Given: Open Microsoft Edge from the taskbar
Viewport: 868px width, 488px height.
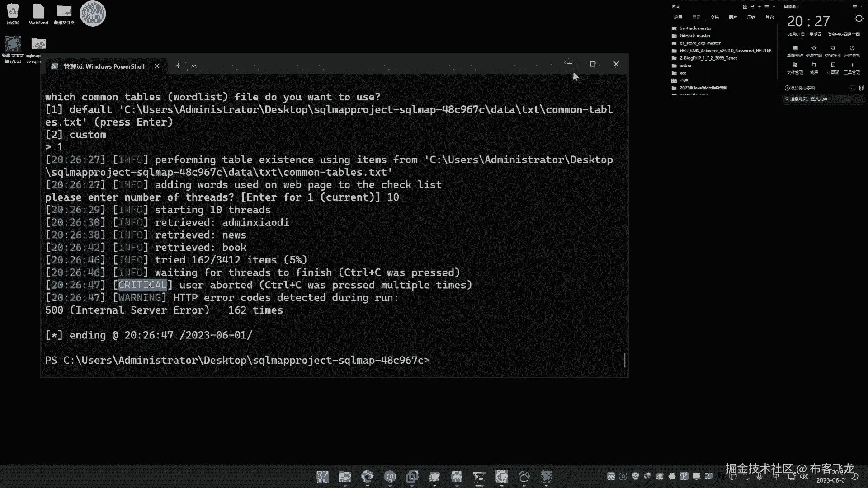Looking at the screenshot, I should pos(368,477).
